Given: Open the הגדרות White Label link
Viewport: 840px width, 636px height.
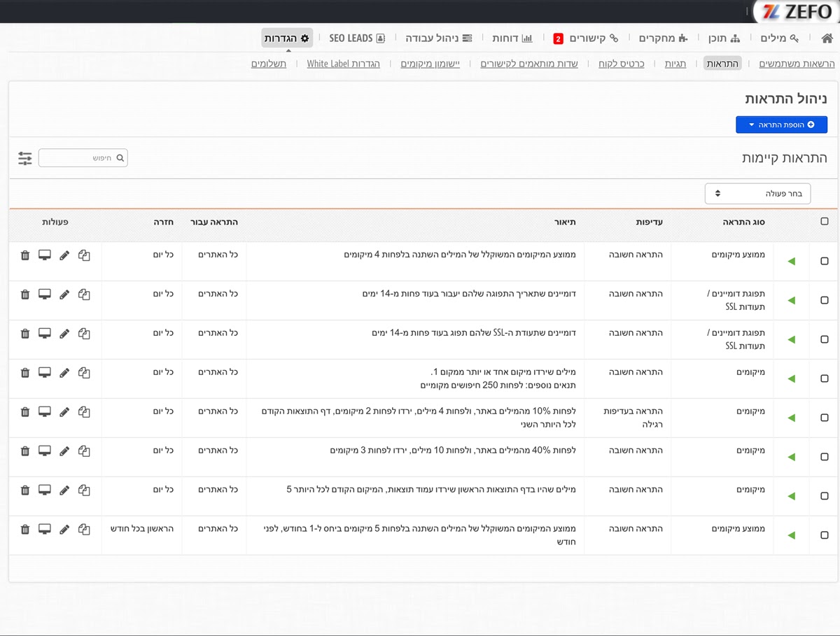Looking at the screenshot, I should click(343, 64).
